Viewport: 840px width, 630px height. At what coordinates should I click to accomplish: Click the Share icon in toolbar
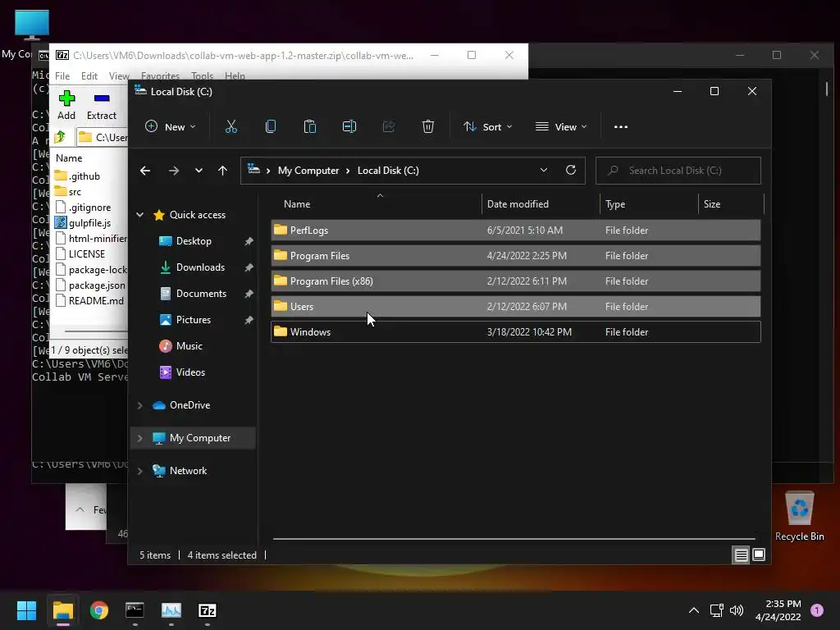click(x=389, y=127)
